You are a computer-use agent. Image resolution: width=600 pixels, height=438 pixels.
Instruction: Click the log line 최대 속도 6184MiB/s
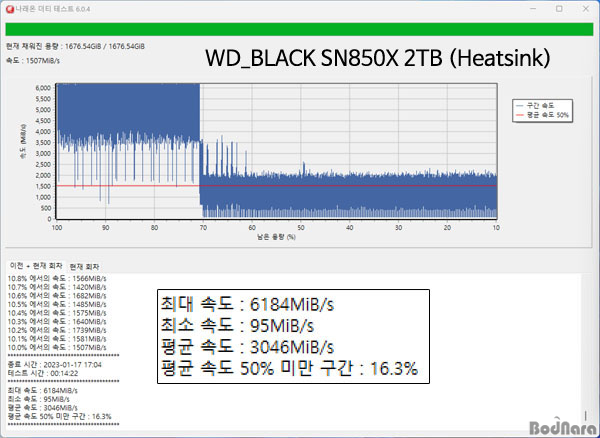click(x=42, y=391)
